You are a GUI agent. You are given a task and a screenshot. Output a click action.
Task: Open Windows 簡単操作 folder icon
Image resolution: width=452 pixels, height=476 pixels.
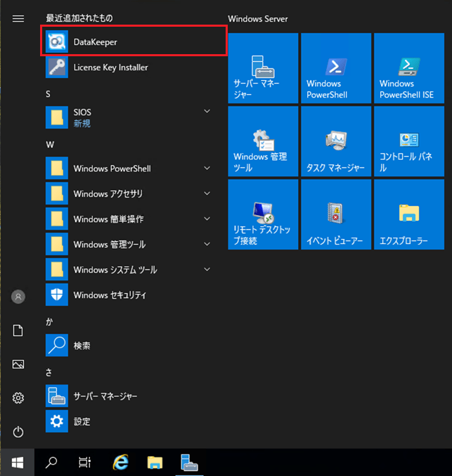[x=57, y=219]
